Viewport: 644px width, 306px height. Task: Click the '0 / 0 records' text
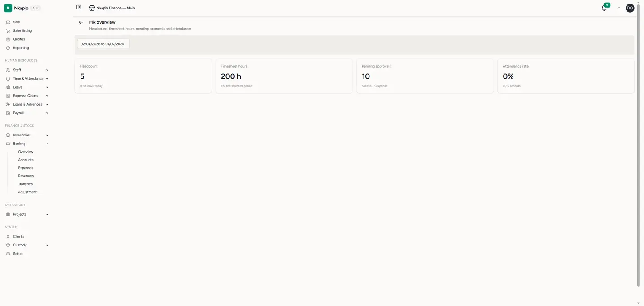[x=512, y=86]
